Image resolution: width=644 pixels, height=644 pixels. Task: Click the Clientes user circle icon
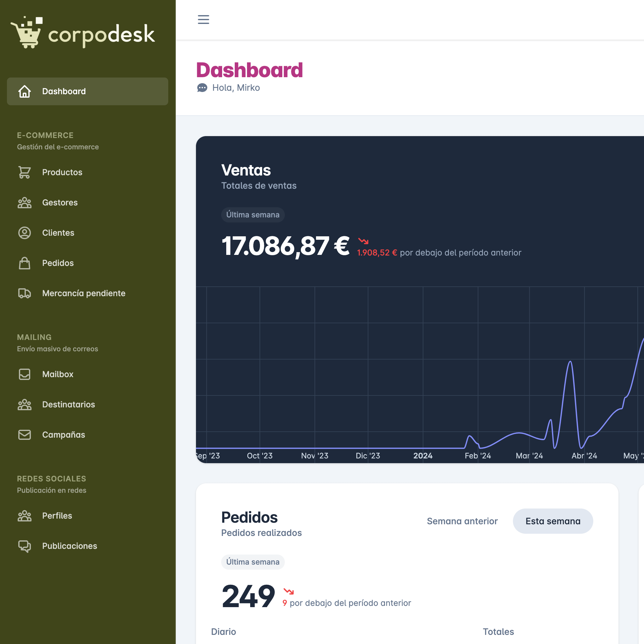point(24,233)
